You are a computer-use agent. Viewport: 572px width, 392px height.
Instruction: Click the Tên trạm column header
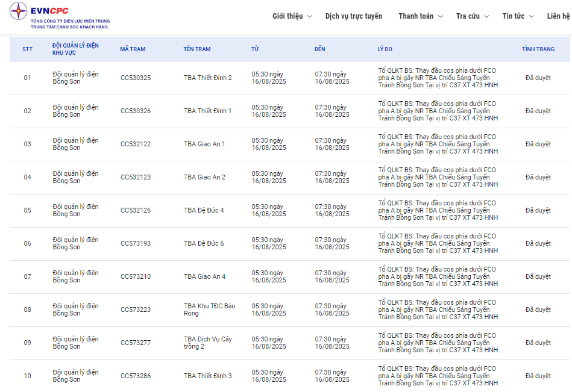point(197,49)
